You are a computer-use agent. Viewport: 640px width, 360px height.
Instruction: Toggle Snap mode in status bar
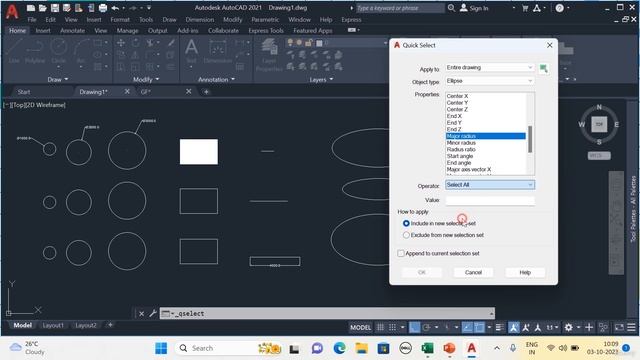pos(392,327)
